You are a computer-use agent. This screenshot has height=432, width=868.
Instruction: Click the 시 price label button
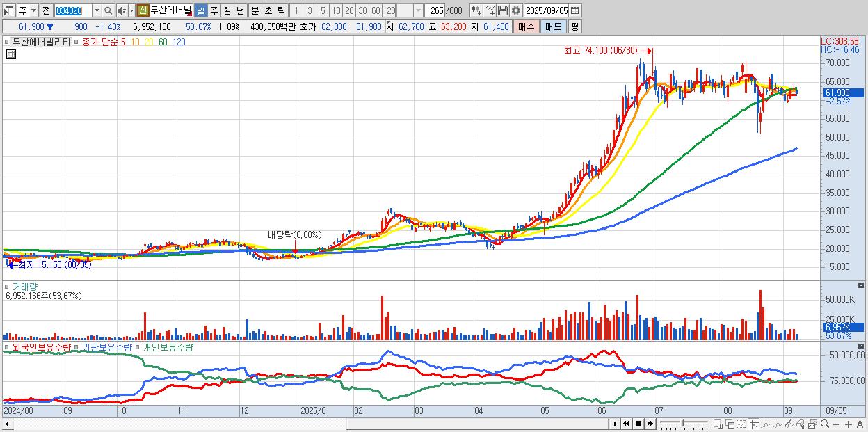pyautogui.click(x=389, y=26)
